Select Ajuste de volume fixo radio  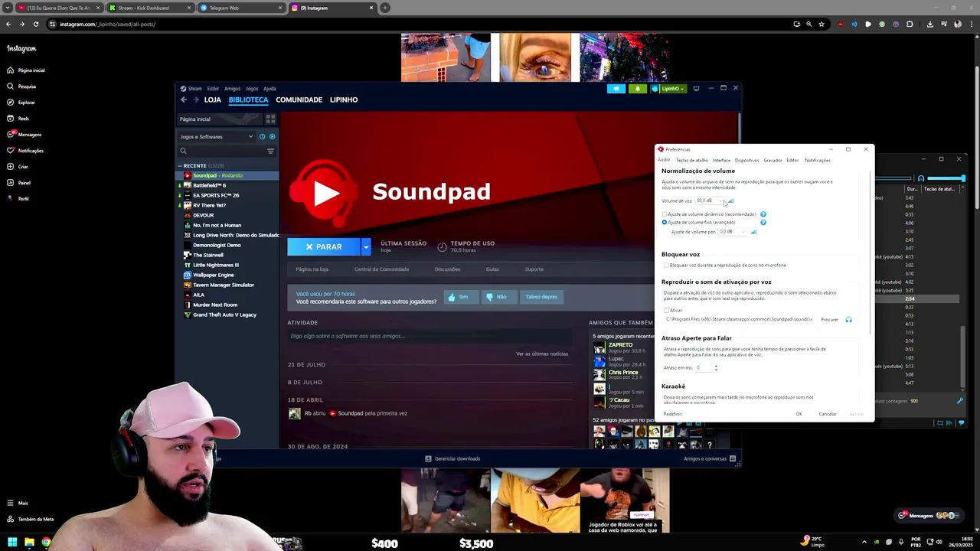(665, 223)
